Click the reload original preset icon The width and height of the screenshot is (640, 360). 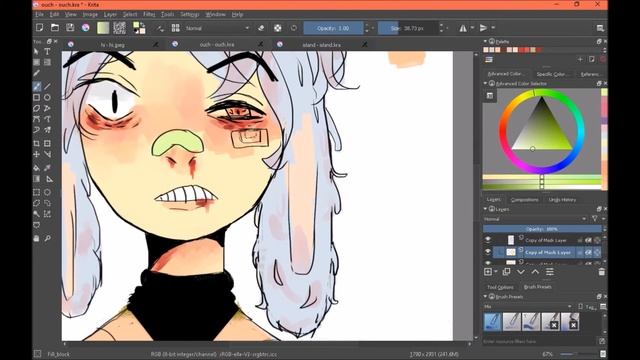pyautogui.click(x=294, y=28)
